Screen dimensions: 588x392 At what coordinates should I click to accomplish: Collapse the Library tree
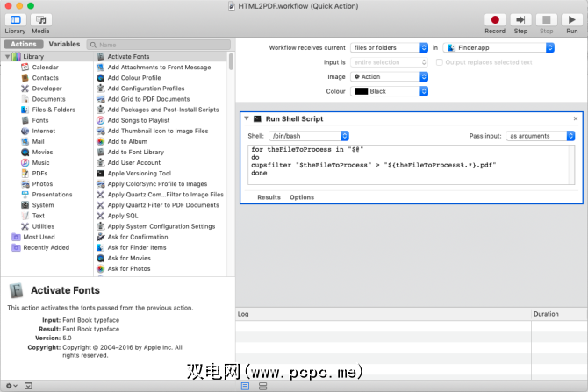click(x=7, y=57)
